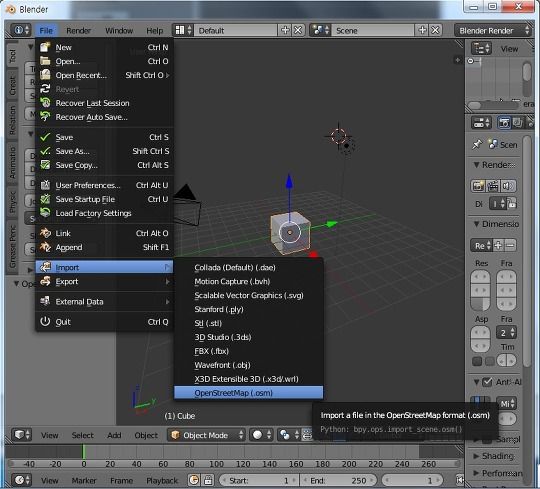Choose 3D Studio (.3ds) import format

[x=248, y=337]
